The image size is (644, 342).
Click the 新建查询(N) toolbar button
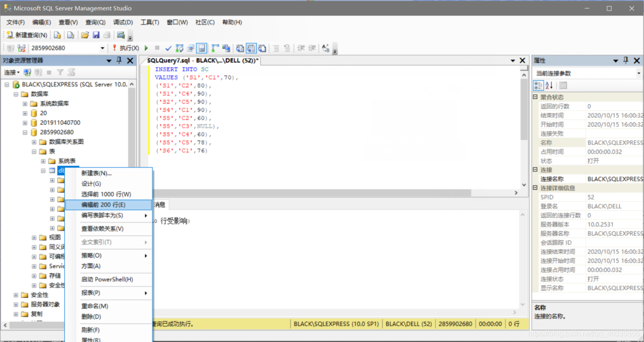click(27, 35)
